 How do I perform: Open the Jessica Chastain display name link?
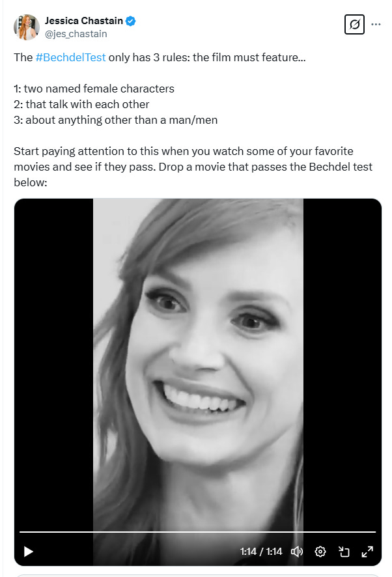84,21
